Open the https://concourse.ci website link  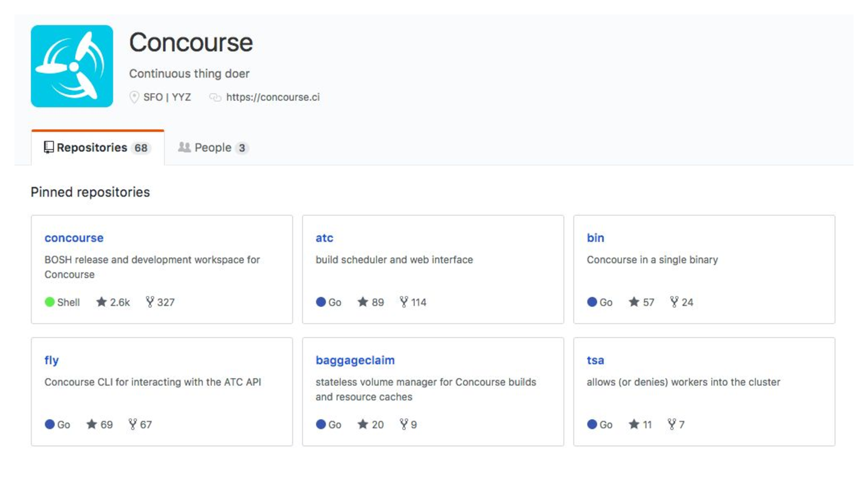point(273,97)
